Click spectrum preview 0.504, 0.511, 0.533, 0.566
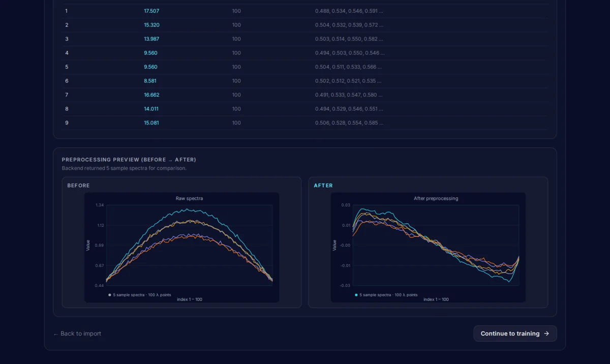 (x=348, y=67)
